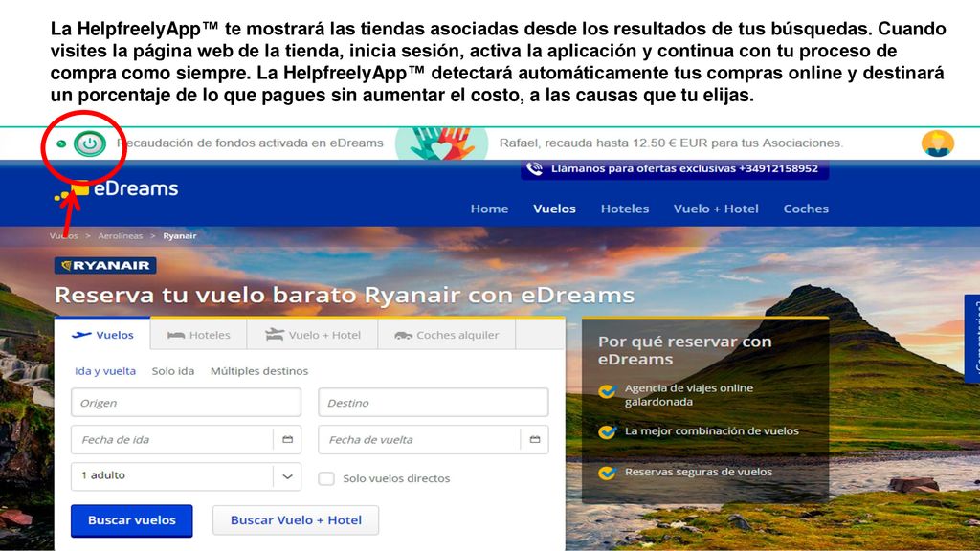Click the phone icon in call banner
The image size is (980, 551).
point(534,168)
